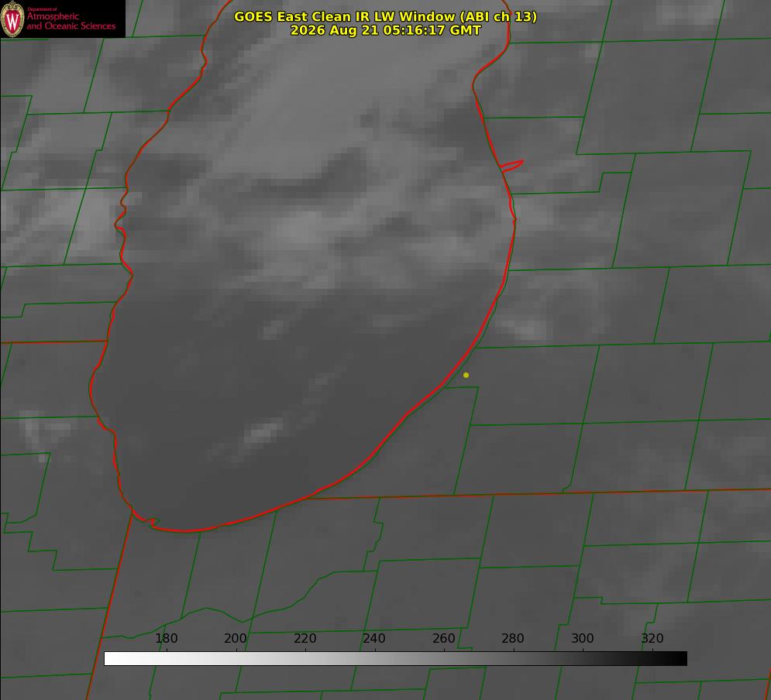The image size is (771, 700).
Task: Click the brightness temperature colorbar gradient
Action: [395, 658]
